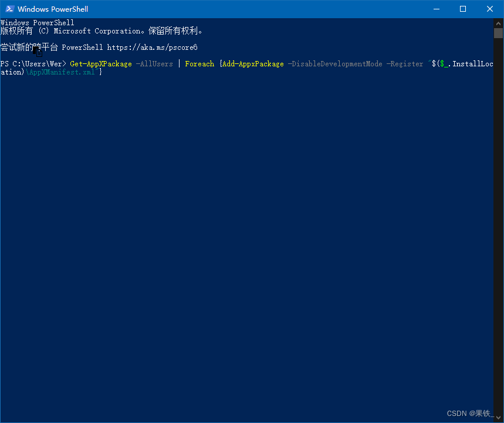This screenshot has height=423, width=504.
Task: Click the PS C:\Users\Wer> prompt
Action: pyautogui.click(x=33, y=64)
